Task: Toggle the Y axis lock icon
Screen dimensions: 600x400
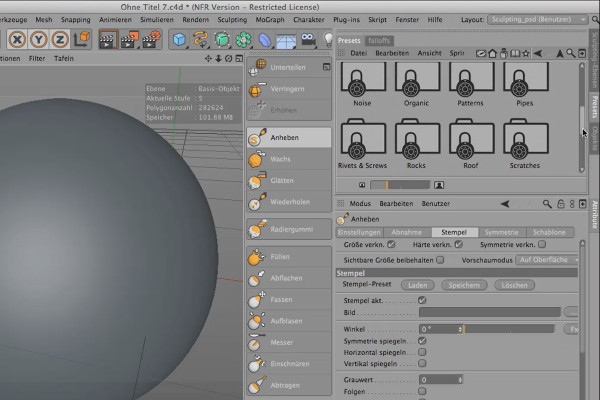Action: click(39, 39)
